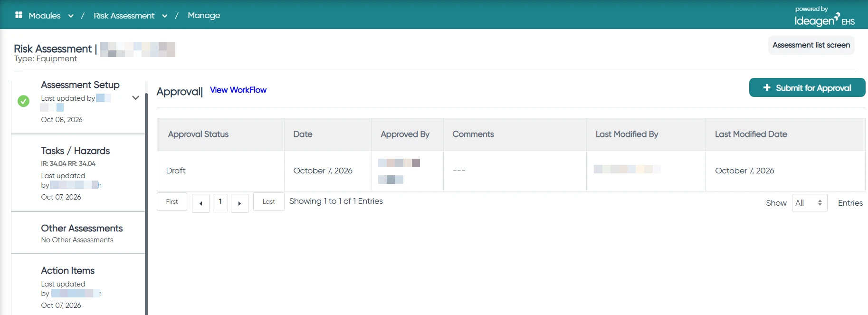The width and height of the screenshot is (868, 315).
Task: Sort by Approved By column header
Action: [x=408, y=134]
